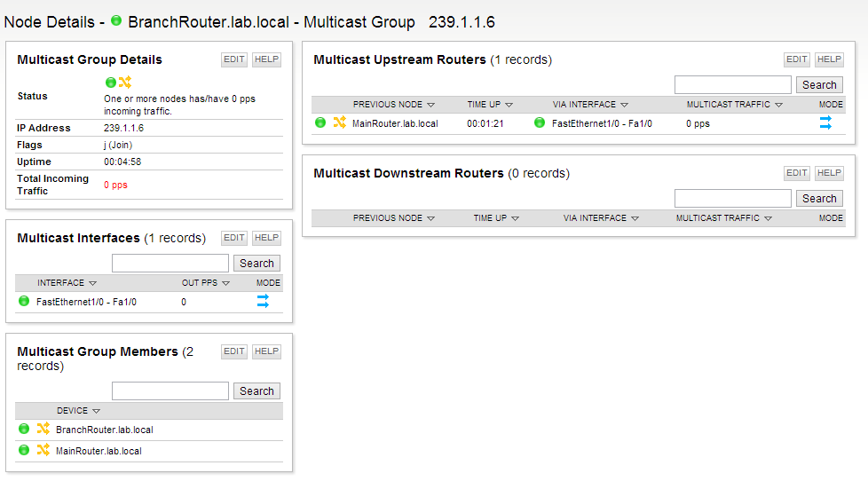
Task: Click the j (Join) Flags value
Action: point(118,145)
